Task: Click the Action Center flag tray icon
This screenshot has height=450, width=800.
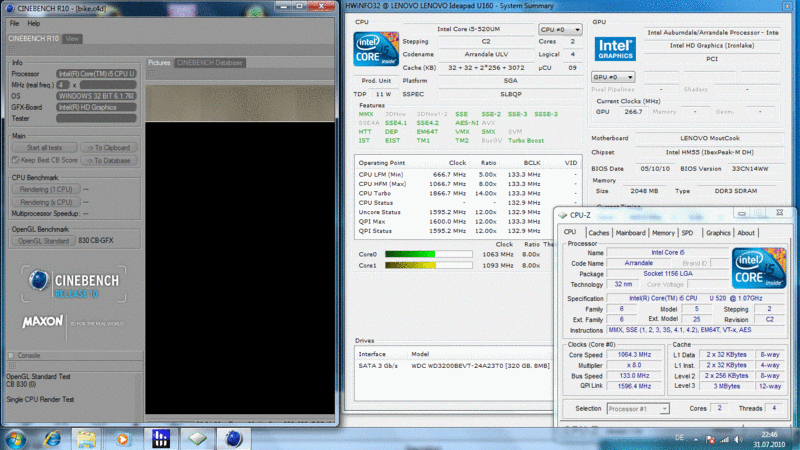Action: coord(710,439)
